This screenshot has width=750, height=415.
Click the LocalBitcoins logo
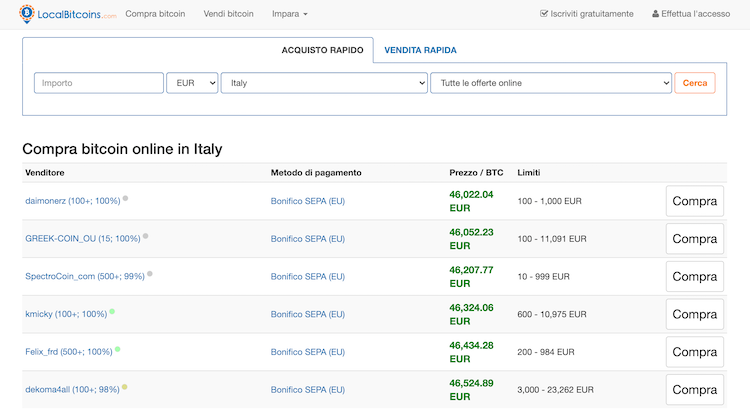[x=67, y=14]
